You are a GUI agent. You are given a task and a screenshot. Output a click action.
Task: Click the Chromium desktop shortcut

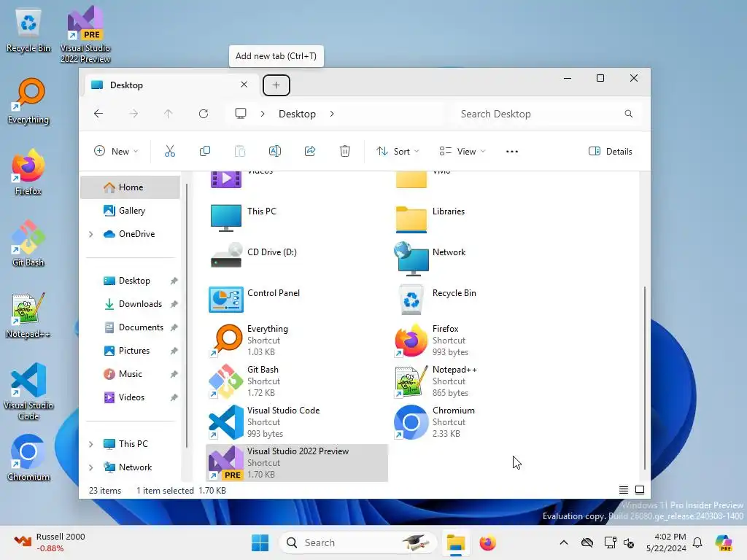tap(28, 458)
